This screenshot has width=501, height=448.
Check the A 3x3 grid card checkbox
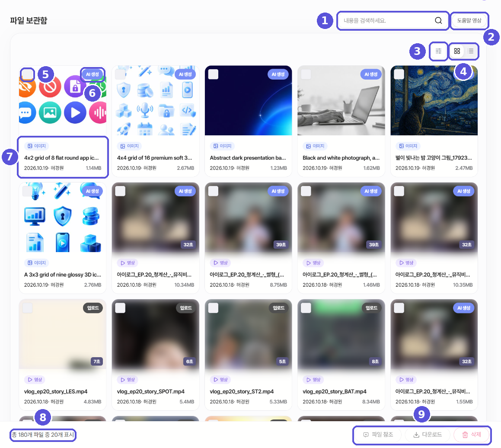coord(28,191)
